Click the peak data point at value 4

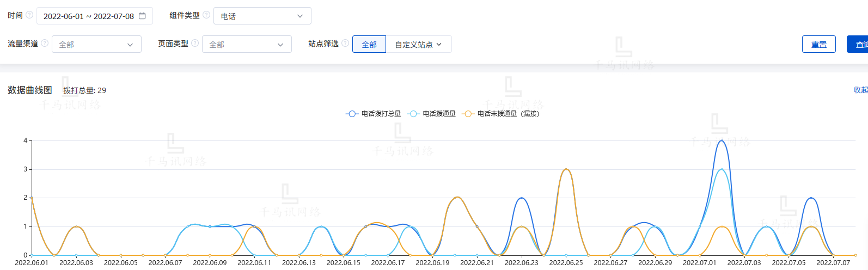click(x=722, y=140)
